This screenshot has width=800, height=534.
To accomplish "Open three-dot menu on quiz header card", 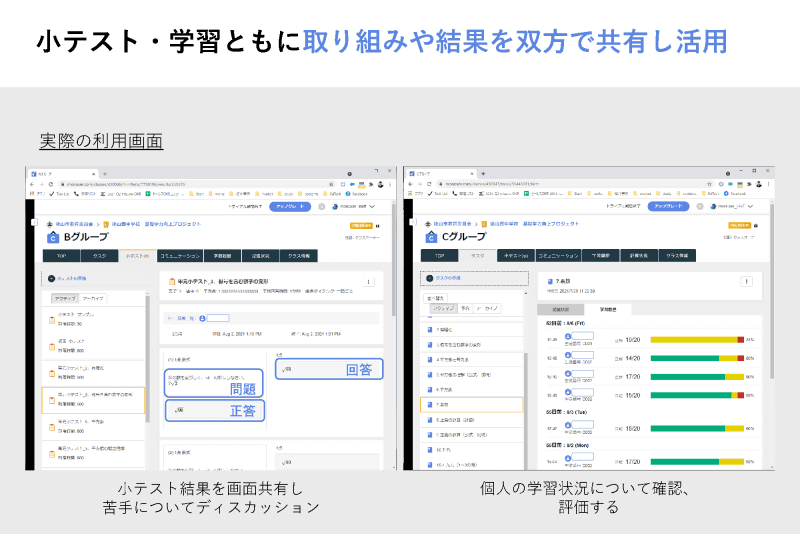I will [369, 282].
